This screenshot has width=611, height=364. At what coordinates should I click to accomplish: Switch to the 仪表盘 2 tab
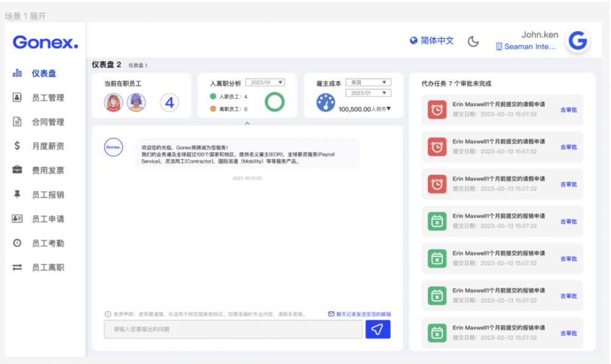click(106, 65)
